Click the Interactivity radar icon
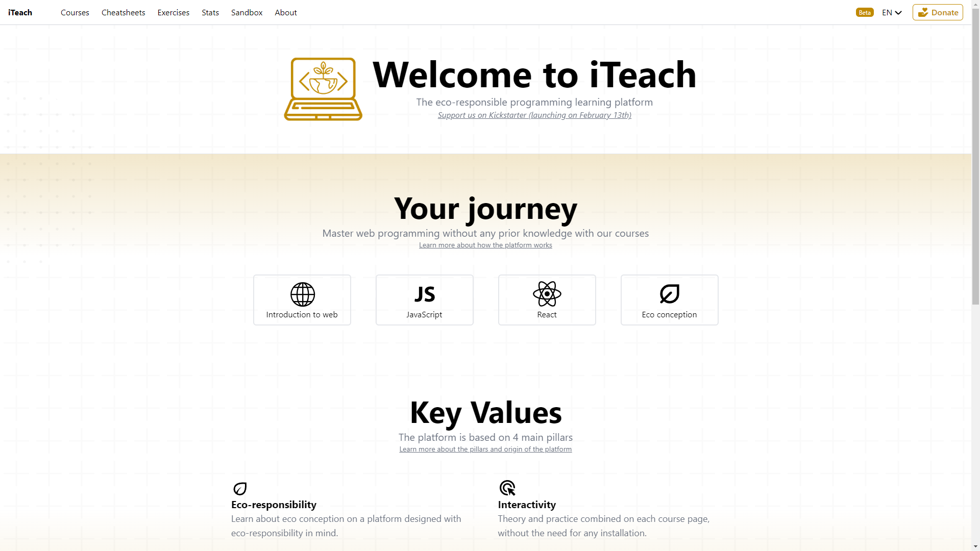This screenshot has height=551, width=980. [507, 488]
